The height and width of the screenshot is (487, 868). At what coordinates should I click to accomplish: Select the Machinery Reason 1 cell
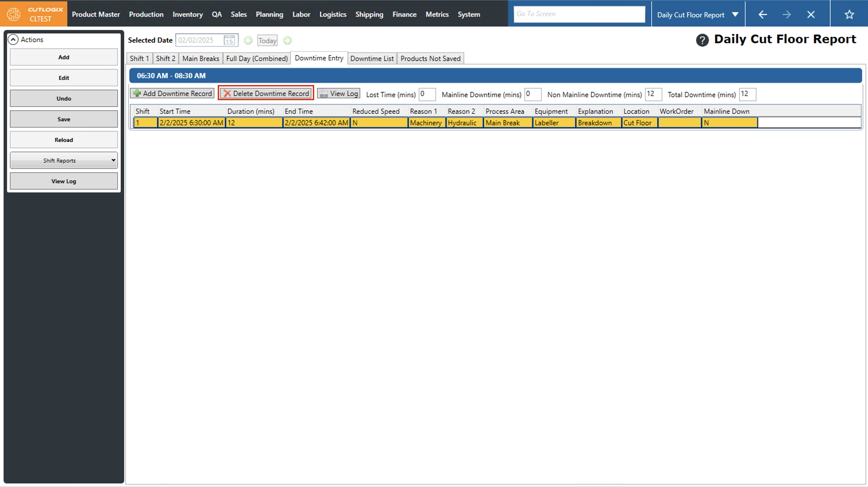[x=426, y=123]
